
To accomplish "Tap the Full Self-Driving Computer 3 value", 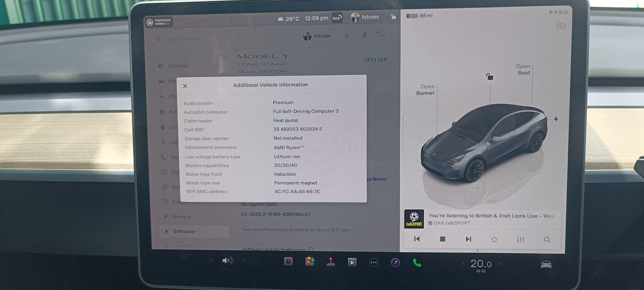I will pyautogui.click(x=306, y=111).
